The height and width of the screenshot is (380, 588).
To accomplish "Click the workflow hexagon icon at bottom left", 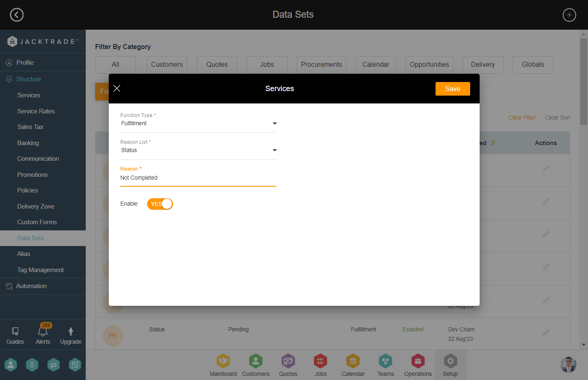I will (x=75, y=365).
